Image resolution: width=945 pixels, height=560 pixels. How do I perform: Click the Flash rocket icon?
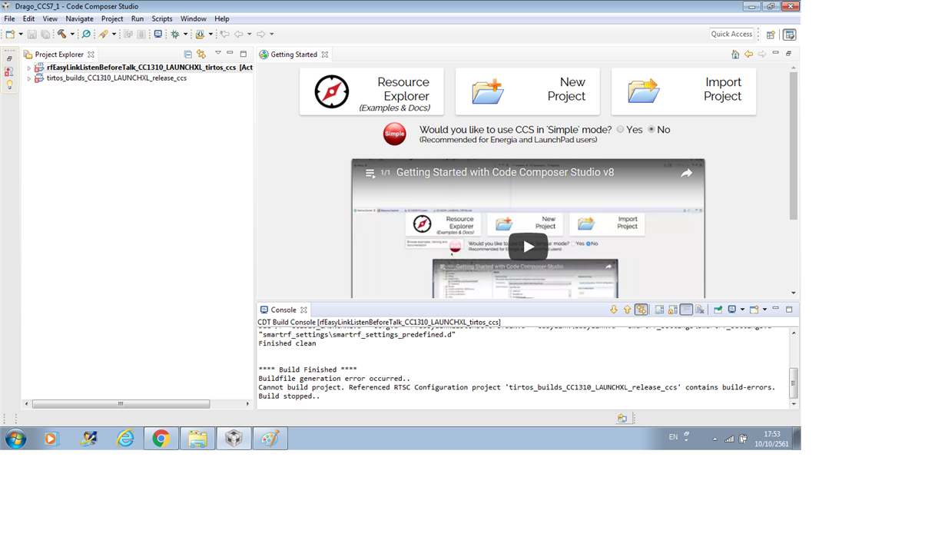point(103,34)
